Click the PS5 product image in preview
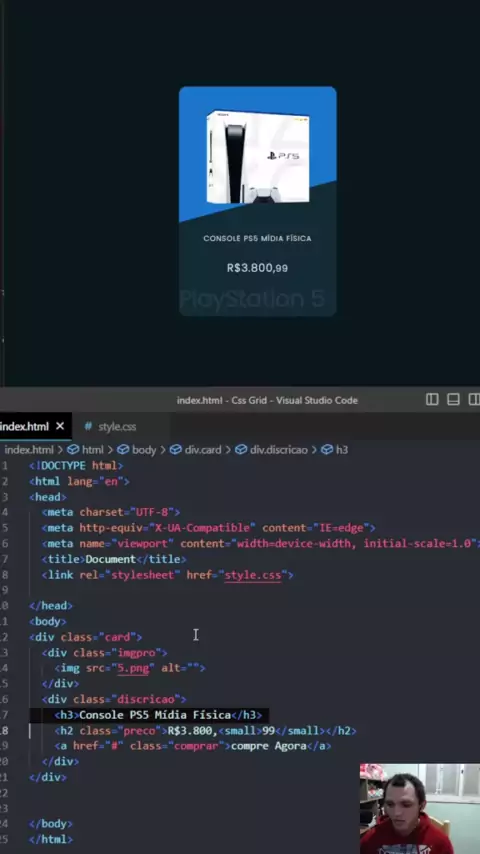The image size is (480, 854). click(x=258, y=157)
